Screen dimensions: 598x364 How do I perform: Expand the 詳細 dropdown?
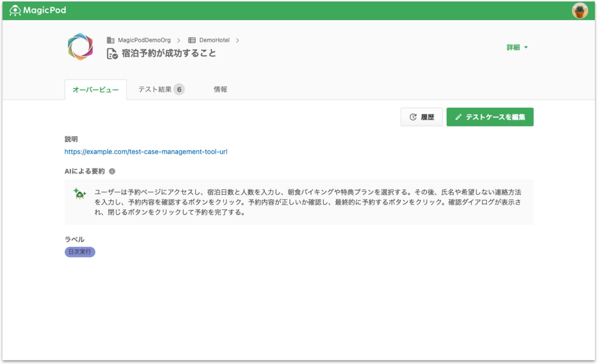tap(517, 47)
